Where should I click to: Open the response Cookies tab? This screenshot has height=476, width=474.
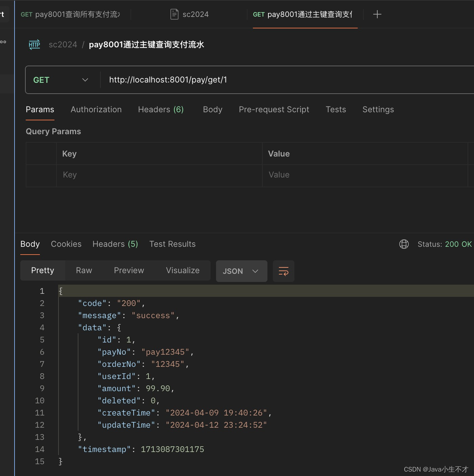click(66, 244)
